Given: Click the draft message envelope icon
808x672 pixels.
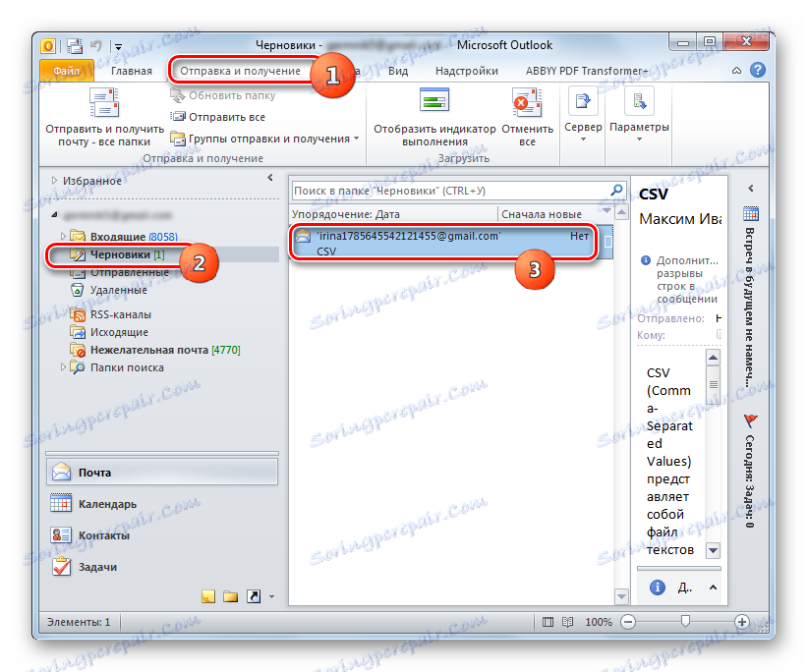Looking at the screenshot, I should click(x=303, y=236).
